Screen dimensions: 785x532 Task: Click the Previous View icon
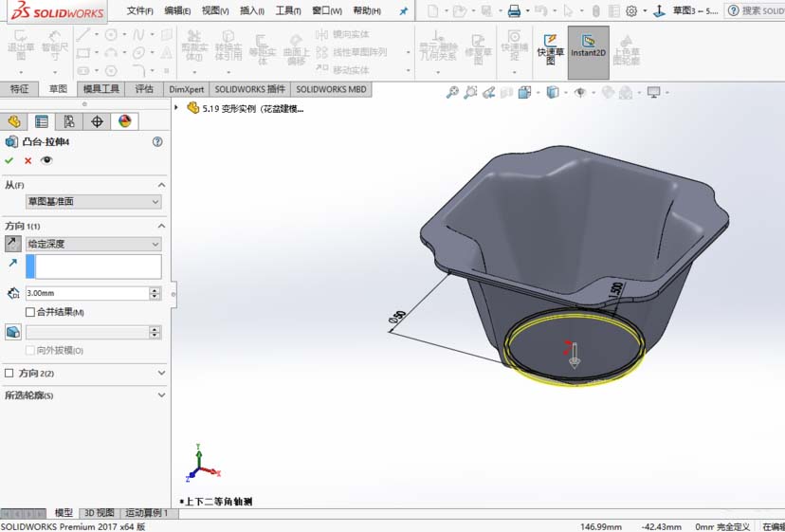(488, 92)
